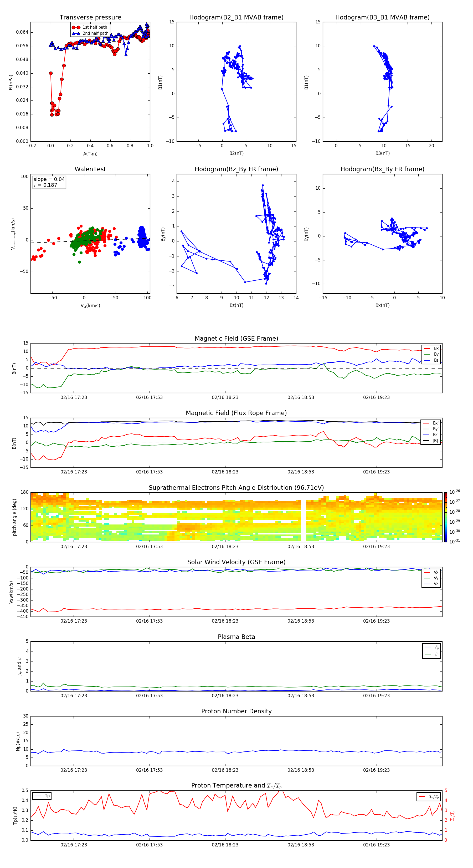Click the pitch angle colorbar
This screenshot has width=473, height=868.
[446, 517]
